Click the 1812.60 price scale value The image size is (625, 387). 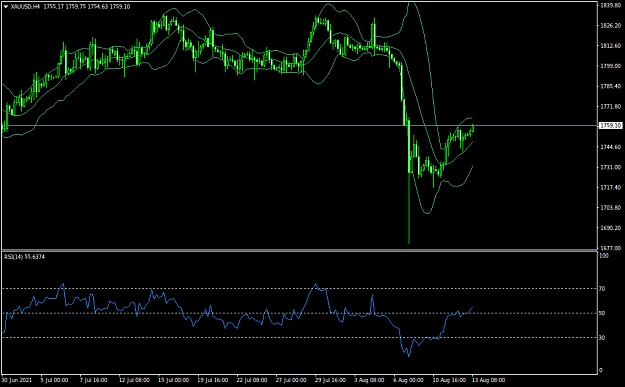click(611, 46)
